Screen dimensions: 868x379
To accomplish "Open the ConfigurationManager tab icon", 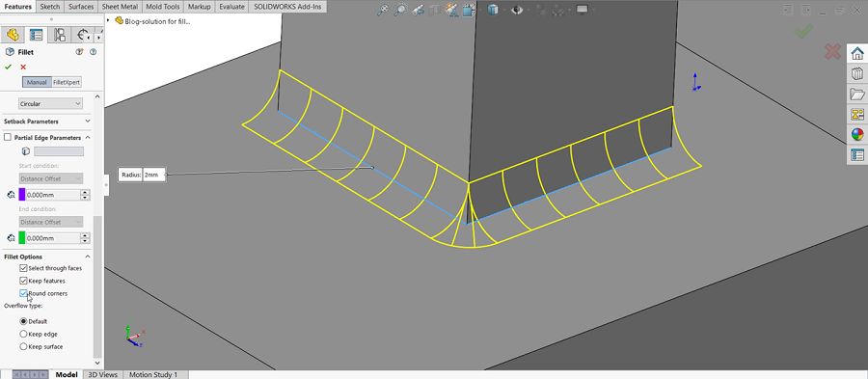I will (x=59, y=35).
